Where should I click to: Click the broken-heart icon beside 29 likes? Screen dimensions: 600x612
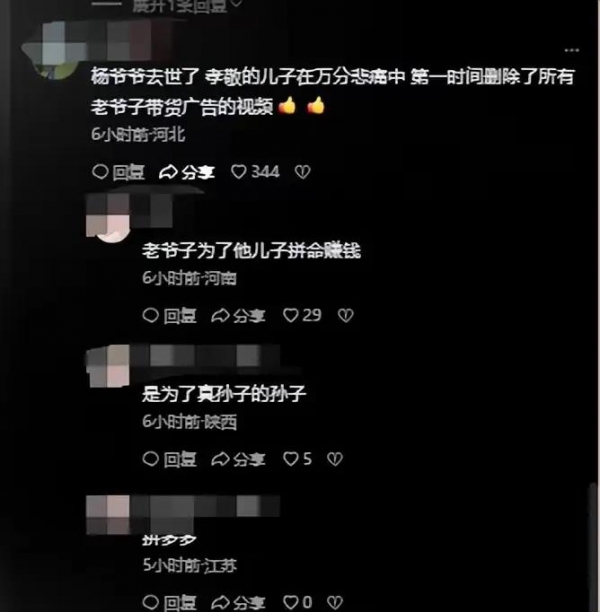[x=345, y=315]
